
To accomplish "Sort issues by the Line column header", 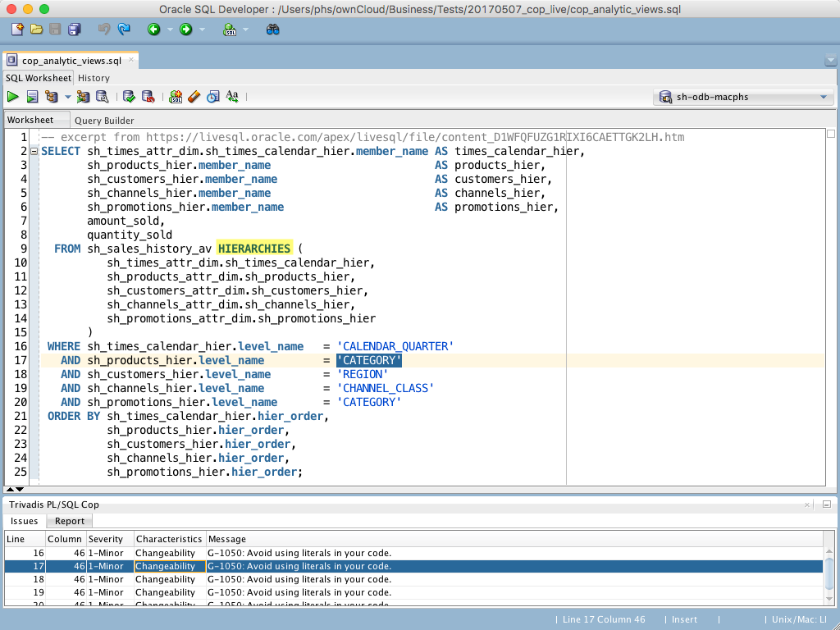I will tap(25, 539).
